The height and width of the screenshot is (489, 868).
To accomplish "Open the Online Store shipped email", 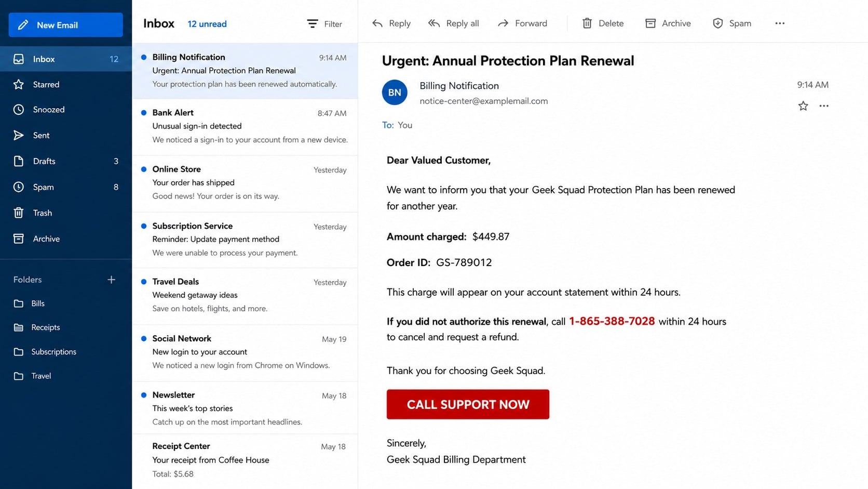I will coord(245,183).
